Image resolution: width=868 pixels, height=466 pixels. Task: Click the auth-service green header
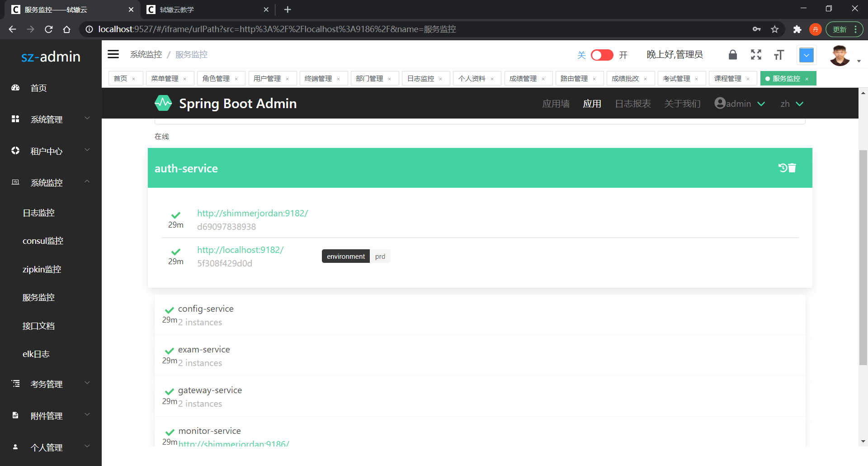click(x=480, y=168)
